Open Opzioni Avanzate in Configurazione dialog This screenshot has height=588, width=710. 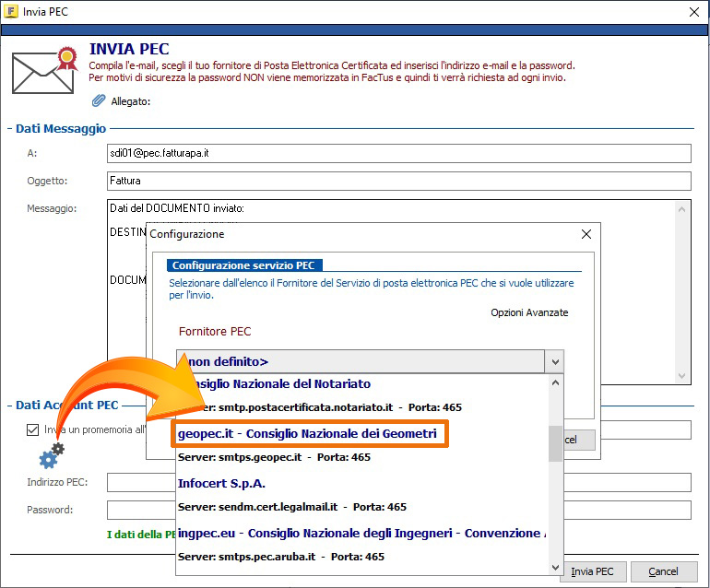coord(529,312)
